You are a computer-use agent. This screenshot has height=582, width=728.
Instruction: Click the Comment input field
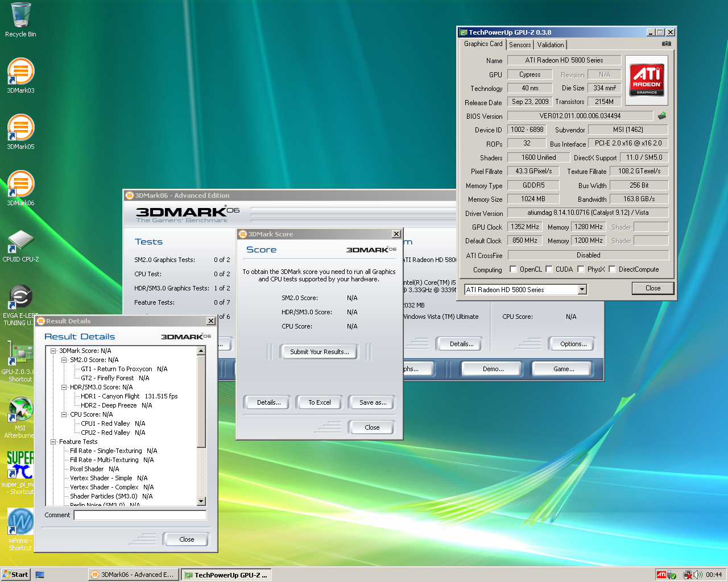(x=140, y=515)
